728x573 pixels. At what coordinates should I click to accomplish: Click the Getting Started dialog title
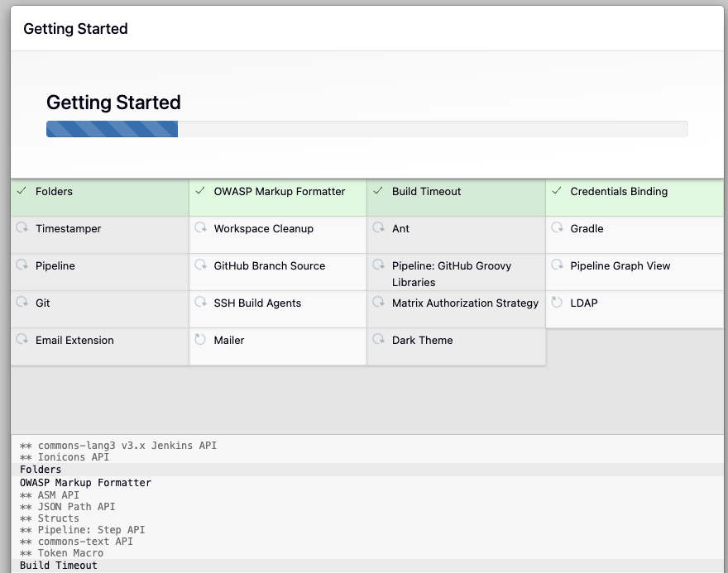[75, 29]
